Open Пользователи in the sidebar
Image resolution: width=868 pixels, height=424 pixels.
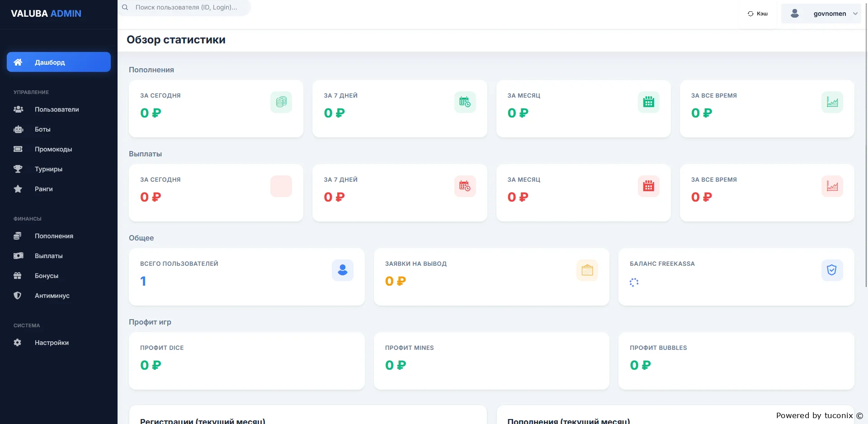(57, 109)
